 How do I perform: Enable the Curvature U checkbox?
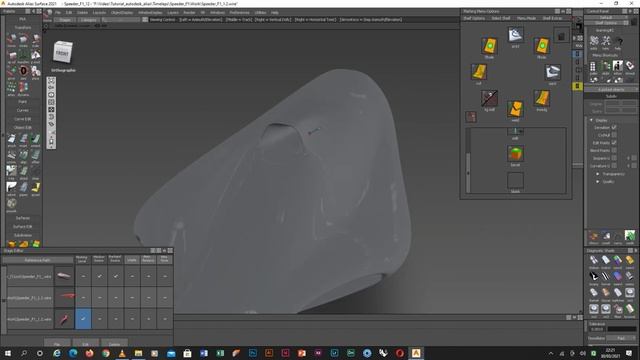[x=614, y=166]
